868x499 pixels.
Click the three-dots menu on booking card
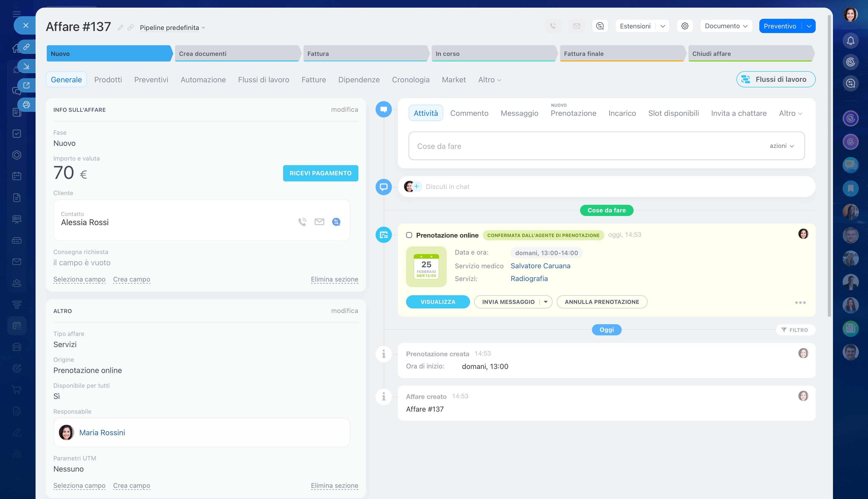point(800,302)
